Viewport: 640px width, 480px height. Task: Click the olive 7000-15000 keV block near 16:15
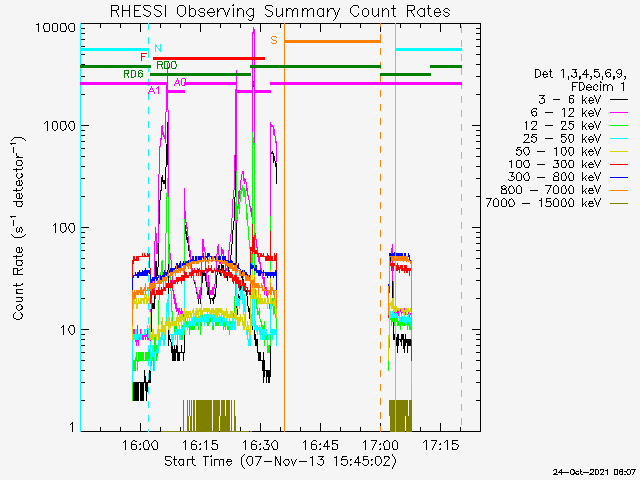coord(209,416)
